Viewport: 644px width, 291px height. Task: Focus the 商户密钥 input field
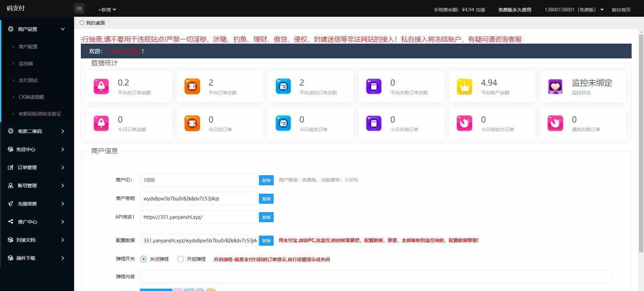point(199,198)
